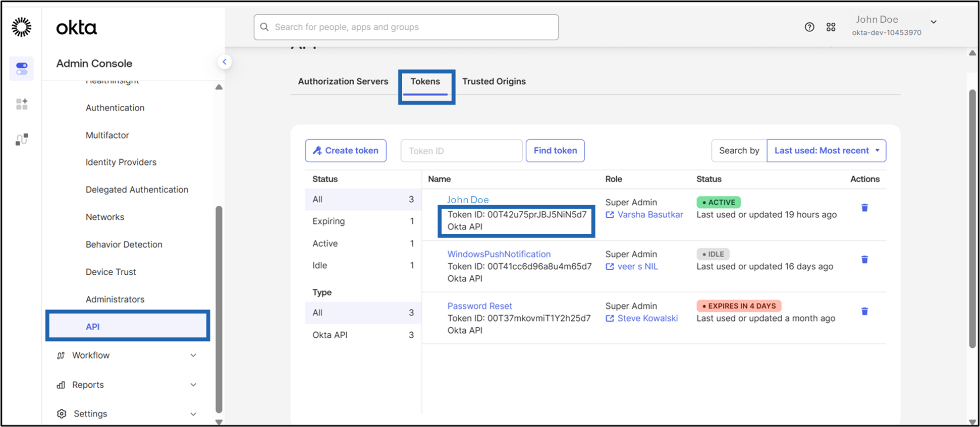Click the Find token button
The image size is (980, 427).
[555, 151]
